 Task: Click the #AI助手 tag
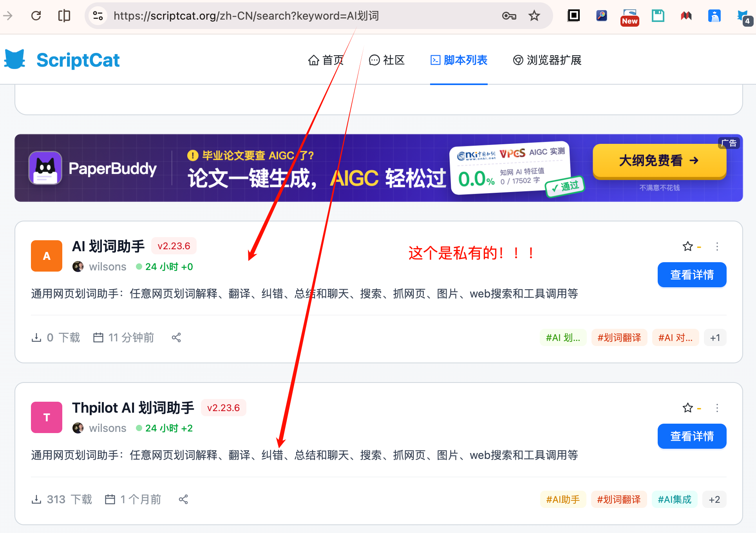coord(563,499)
